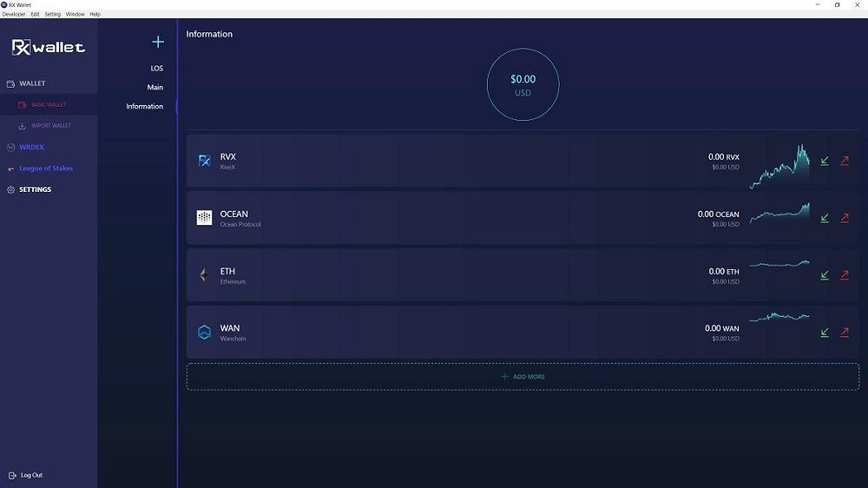The image size is (868, 488).
Task: Select the Information wallet tab
Action: click(144, 106)
